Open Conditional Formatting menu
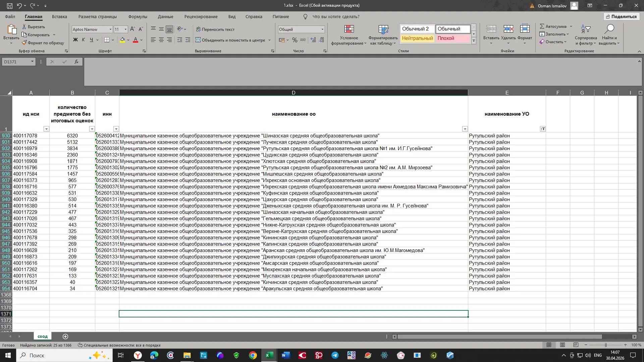This screenshot has height=362, width=644. pyautogui.click(x=349, y=35)
